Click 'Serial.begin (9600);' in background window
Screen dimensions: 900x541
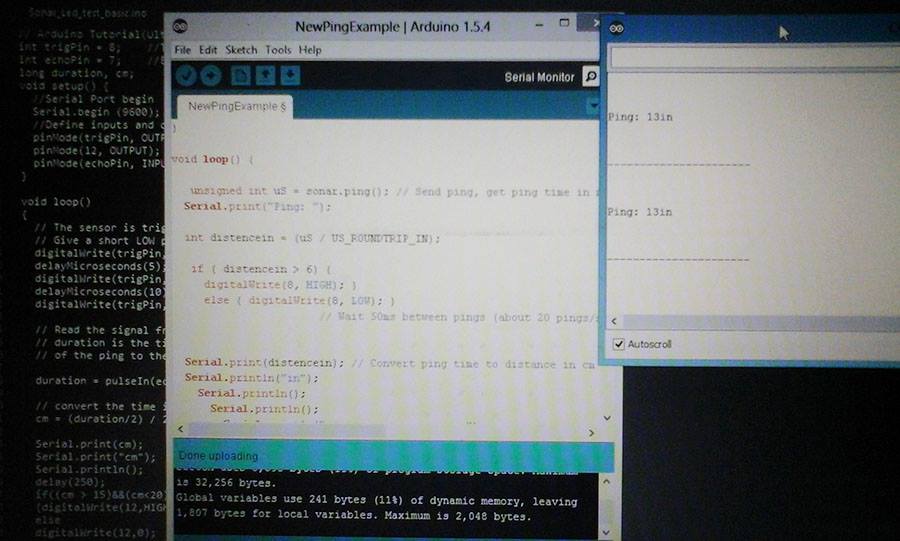pos(96,112)
